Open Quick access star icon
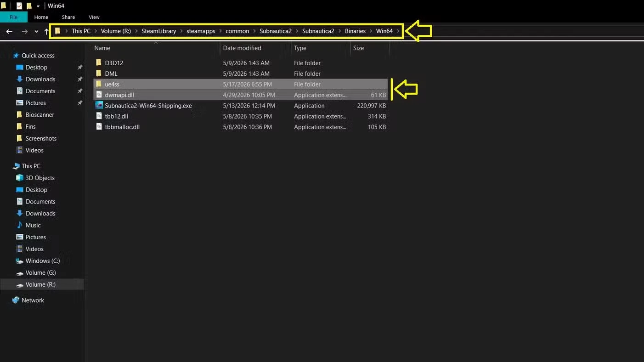This screenshot has width=644, height=362. (x=16, y=56)
